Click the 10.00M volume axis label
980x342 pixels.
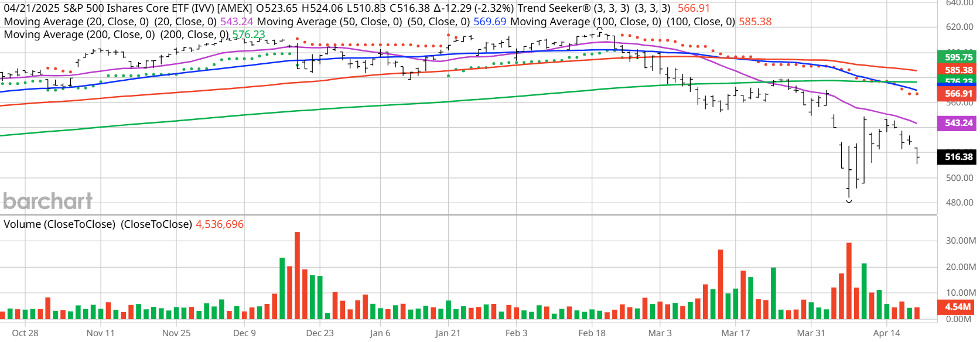(x=961, y=292)
